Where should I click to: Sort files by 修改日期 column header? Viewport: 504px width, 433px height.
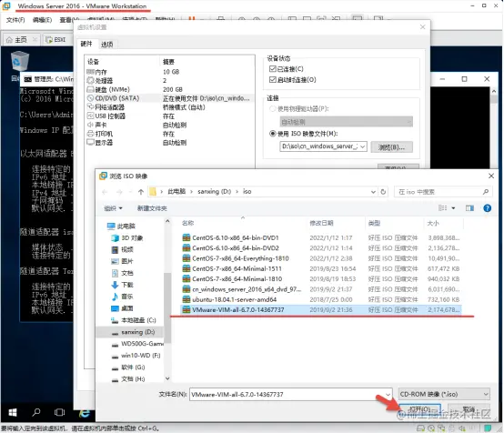(x=321, y=223)
